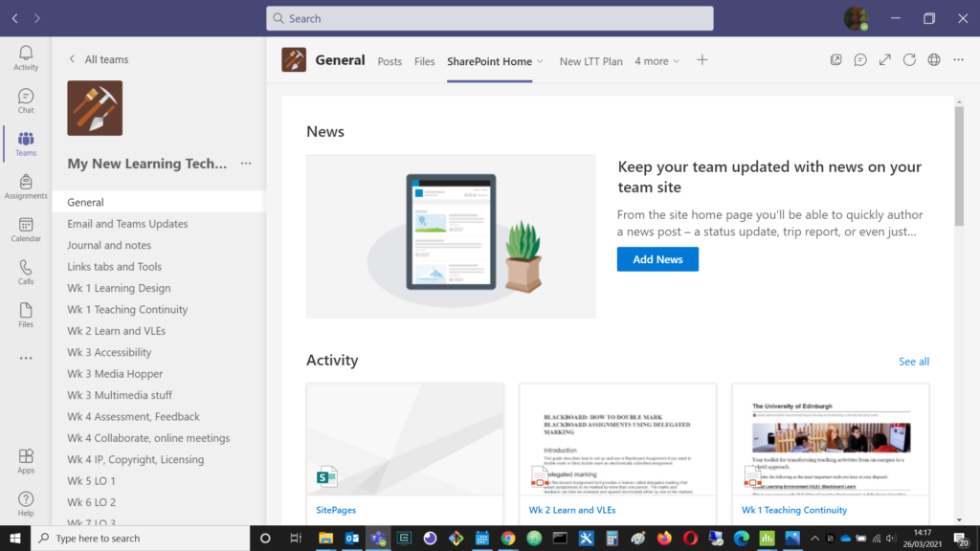Open See all activity link
The image size is (980, 551).
[913, 361]
